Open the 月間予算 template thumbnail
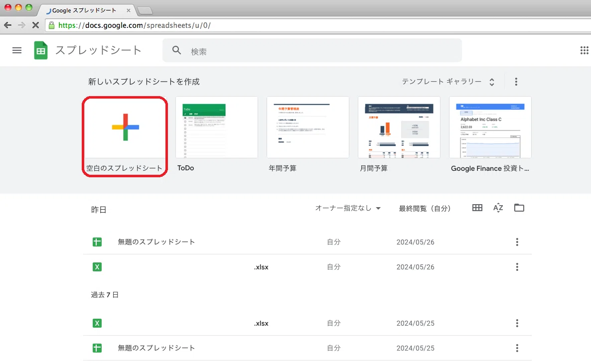This screenshot has width=591, height=364. 399,127
